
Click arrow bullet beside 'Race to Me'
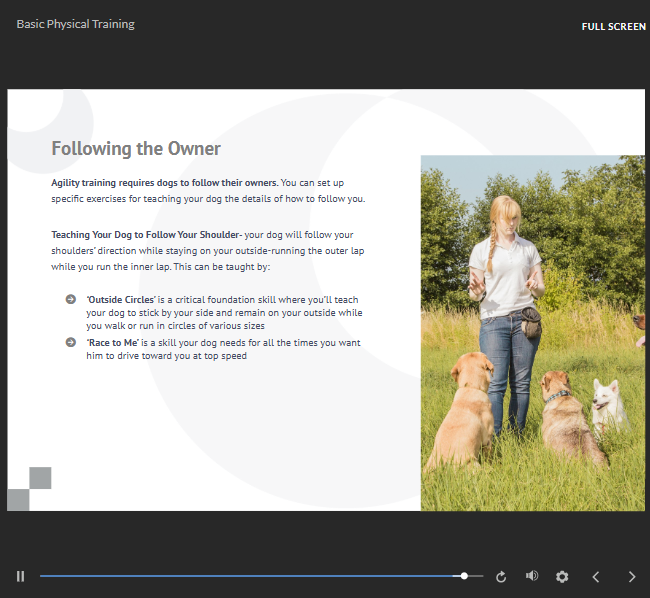point(70,342)
